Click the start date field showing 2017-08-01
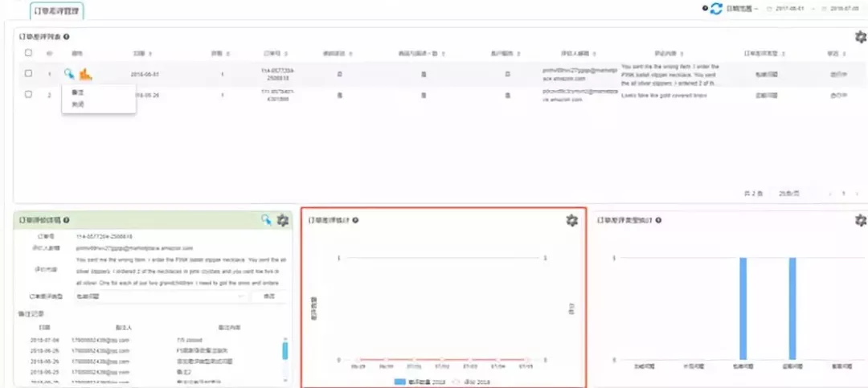 (x=788, y=9)
